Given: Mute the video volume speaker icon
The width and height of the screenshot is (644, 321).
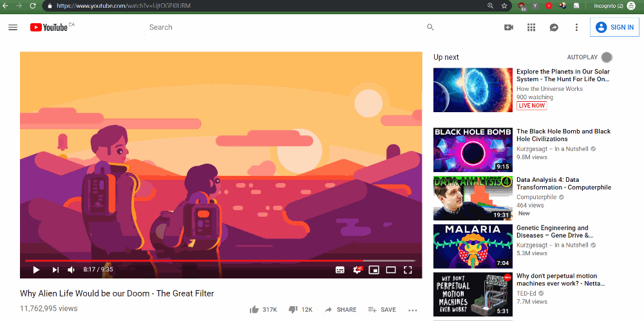Looking at the screenshot, I should [71, 269].
